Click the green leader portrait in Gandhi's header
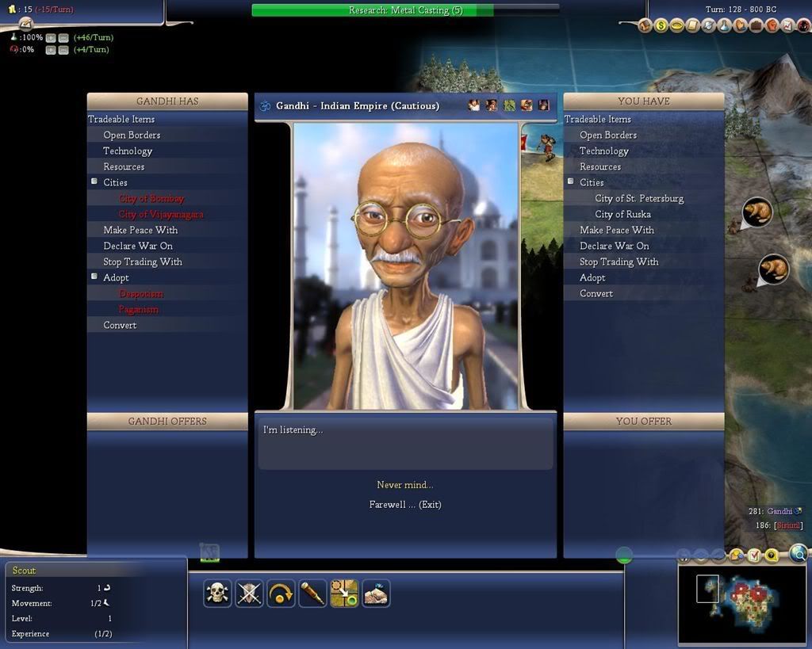812x649 pixels. (510, 105)
